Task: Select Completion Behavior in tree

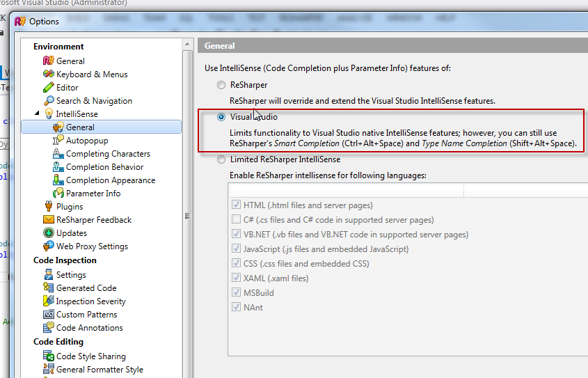Action: (104, 167)
